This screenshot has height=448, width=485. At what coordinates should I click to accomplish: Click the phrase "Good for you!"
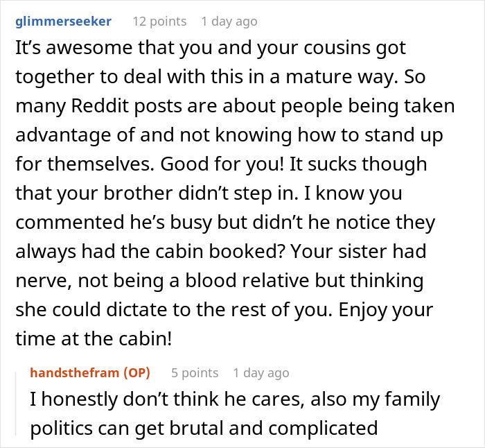(x=222, y=164)
